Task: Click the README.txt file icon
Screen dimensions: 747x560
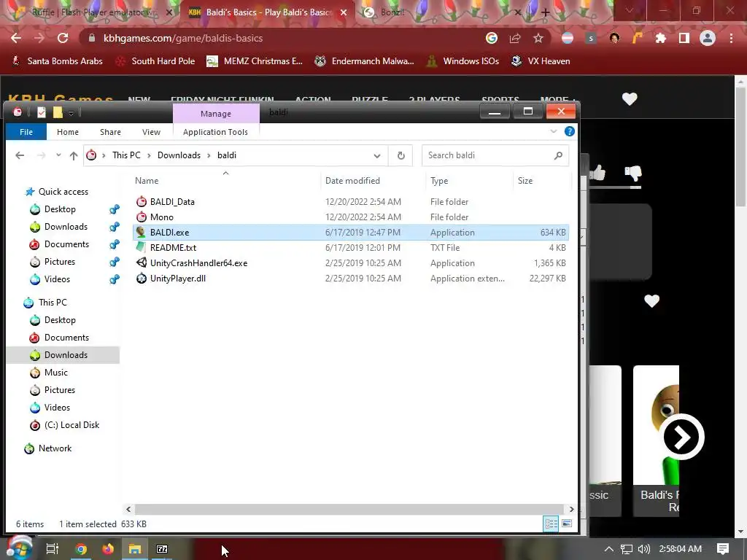Action: click(141, 247)
